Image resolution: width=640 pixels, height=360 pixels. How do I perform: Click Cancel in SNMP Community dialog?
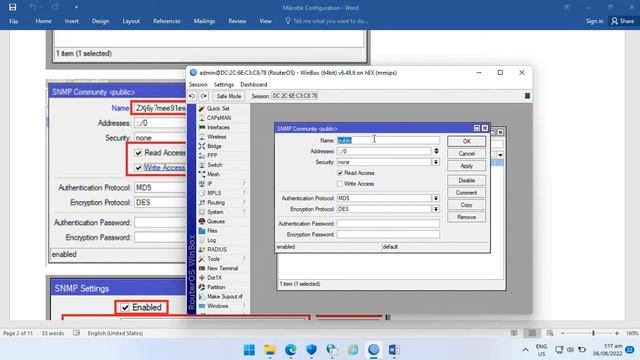[x=467, y=153]
